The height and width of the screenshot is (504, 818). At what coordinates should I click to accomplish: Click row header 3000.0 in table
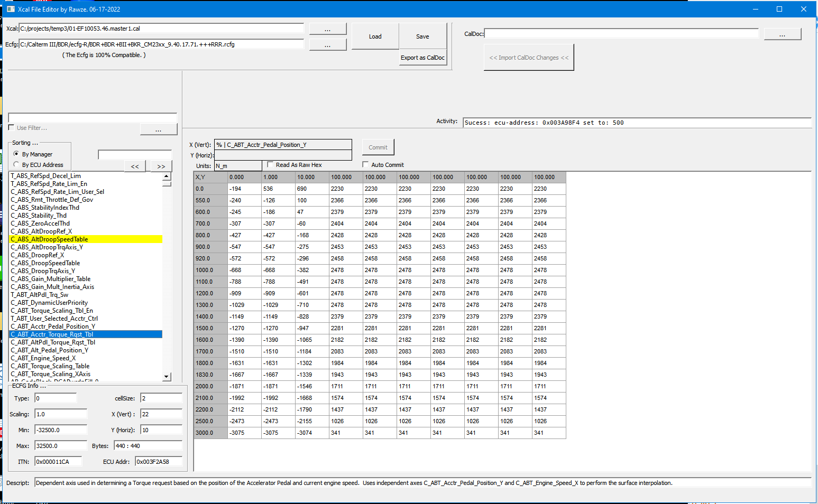pos(211,433)
